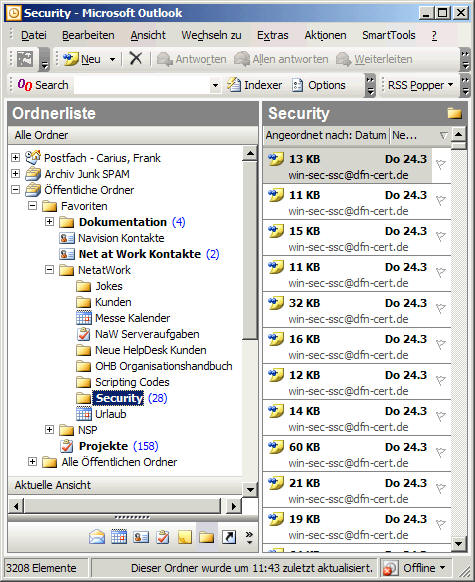This screenshot has height=582, width=475.
Task: Open the Offline status dropdown
Action: (442, 568)
